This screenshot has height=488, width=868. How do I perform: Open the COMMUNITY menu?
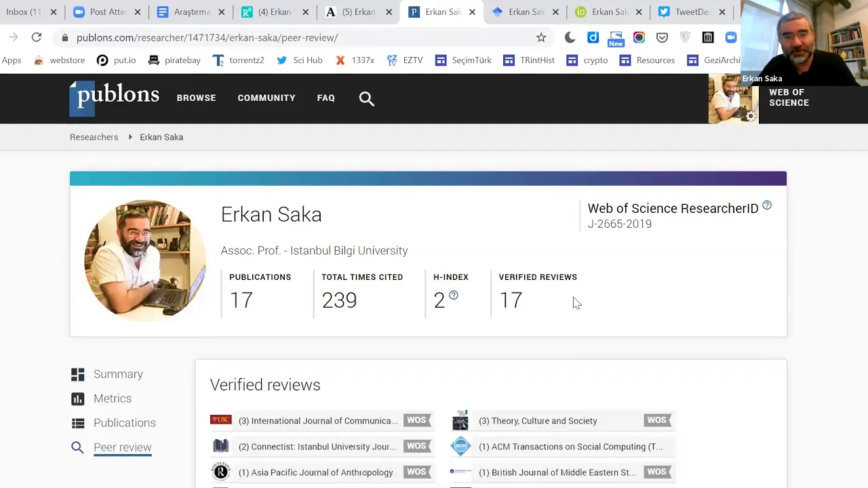[x=267, y=98]
